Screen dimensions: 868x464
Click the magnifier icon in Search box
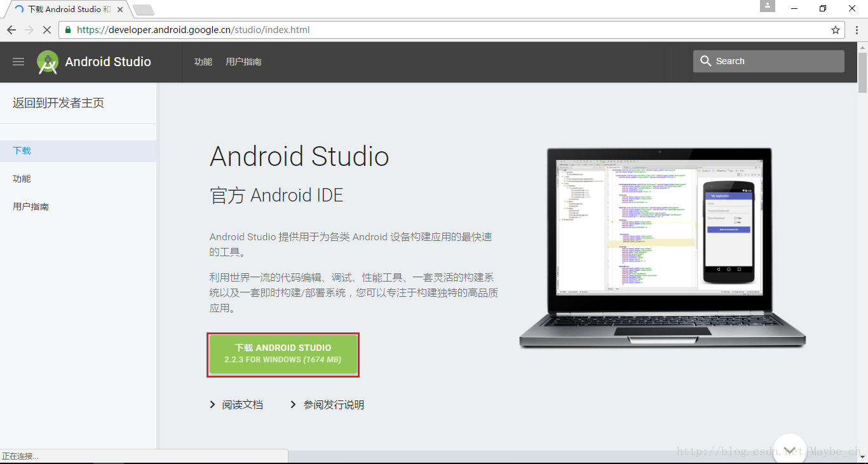[x=705, y=61]
